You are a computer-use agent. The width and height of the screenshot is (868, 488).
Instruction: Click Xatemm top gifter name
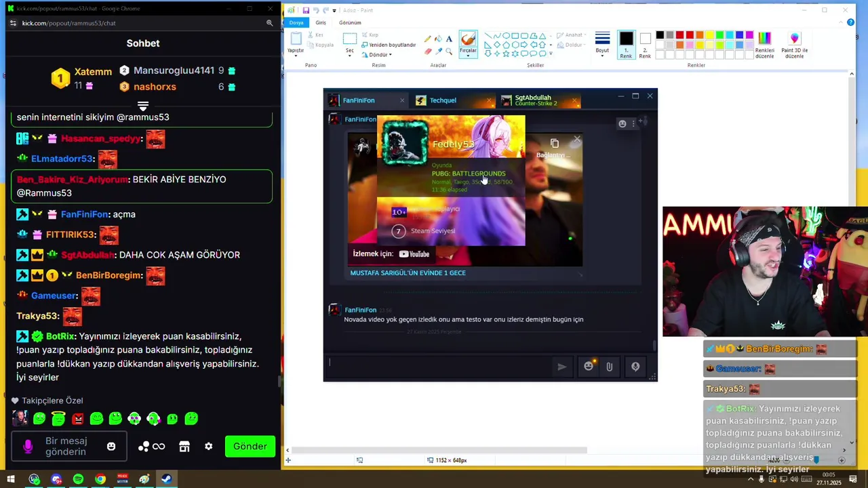(x=93, y=72)
